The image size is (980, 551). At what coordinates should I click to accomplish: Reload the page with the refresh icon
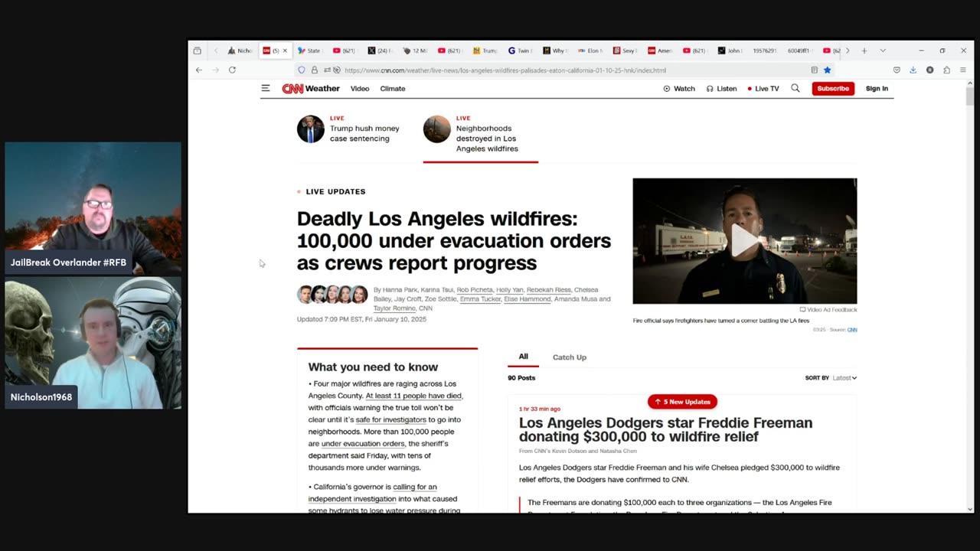click(x=232, y=70)
